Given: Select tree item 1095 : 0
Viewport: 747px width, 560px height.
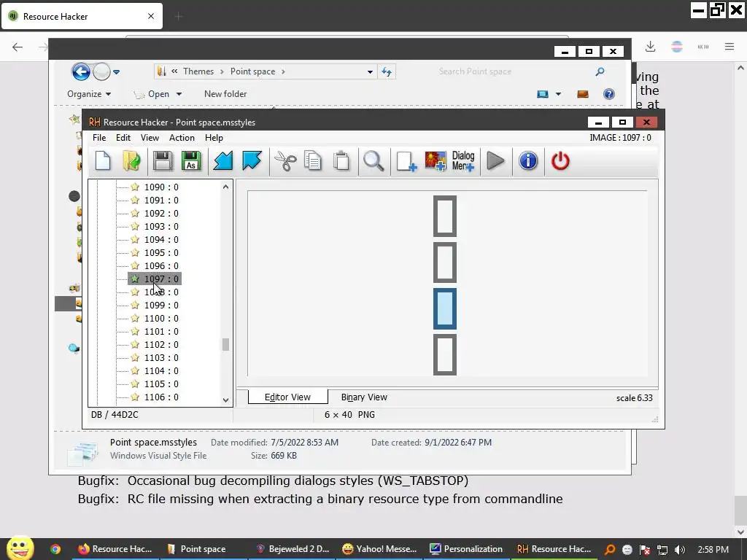Looking at the screenshot, I should tap(161, 253).
